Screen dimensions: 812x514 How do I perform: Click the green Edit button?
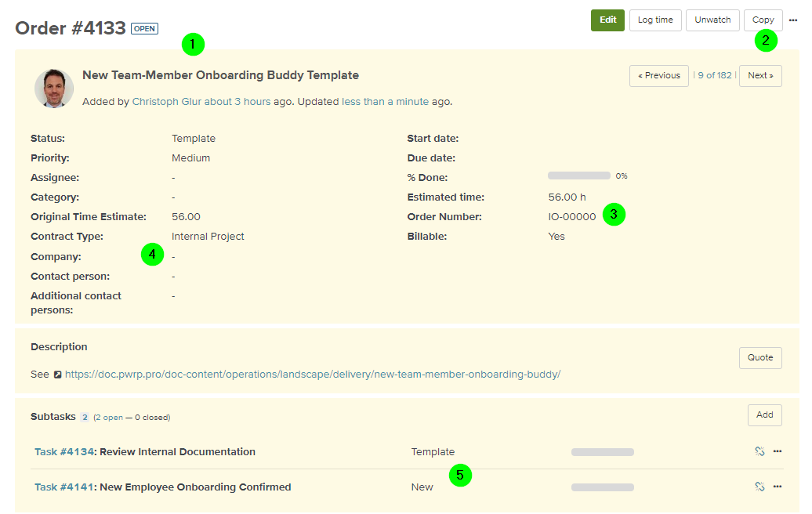(607, 20)
